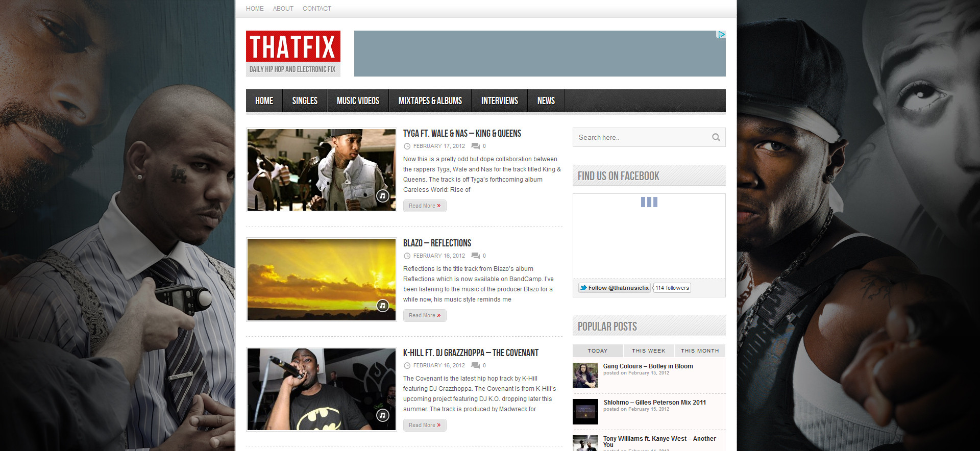Click the Popular Posts heading
980x451 pixels.
607,327
